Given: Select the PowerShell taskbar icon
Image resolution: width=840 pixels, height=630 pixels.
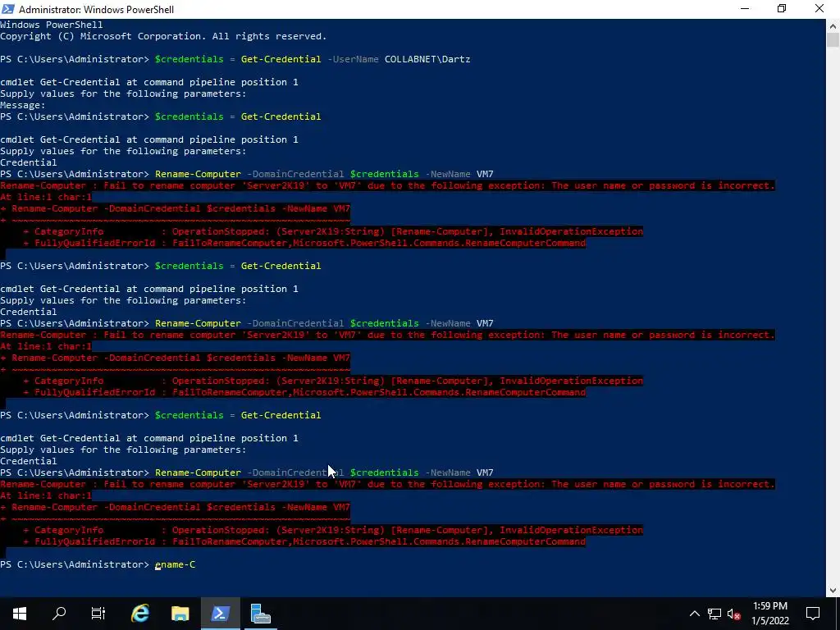Looking at the screenshot, I should tap(220, 614).
